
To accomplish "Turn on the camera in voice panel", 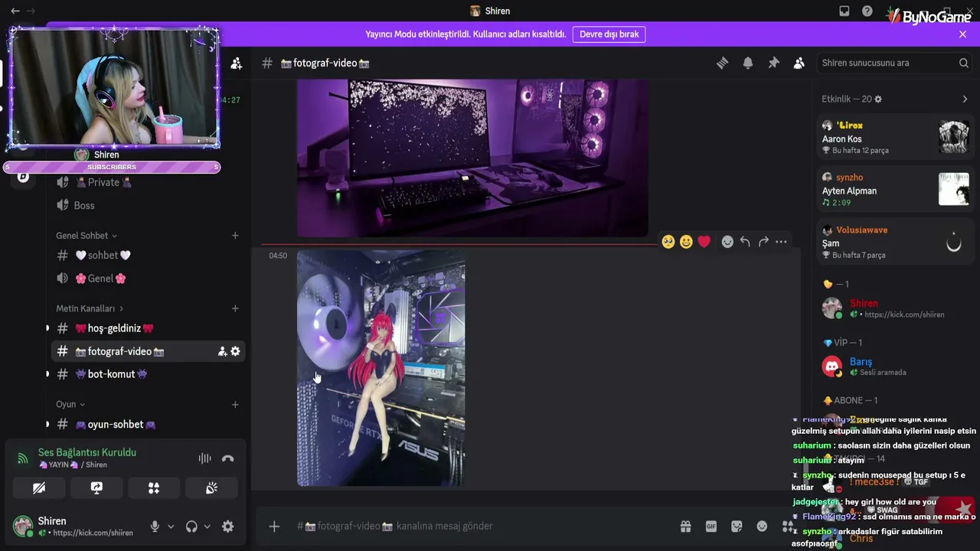I will pos(39,488).
